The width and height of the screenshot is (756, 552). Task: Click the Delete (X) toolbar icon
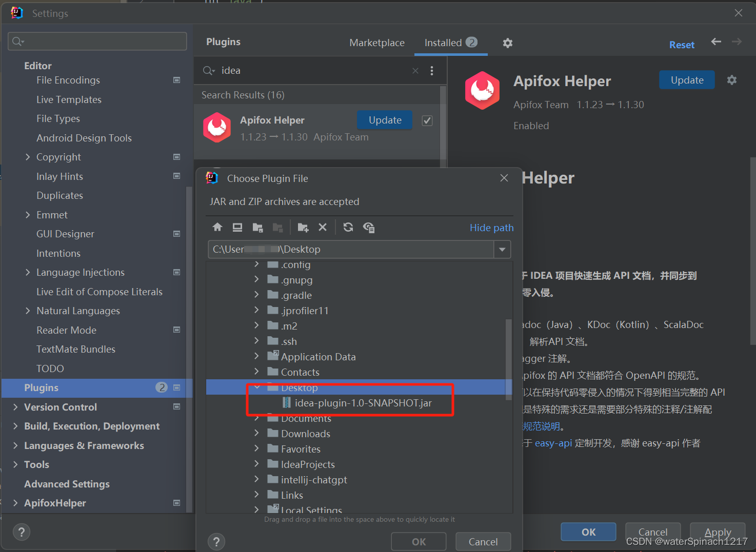pos(323,227)
